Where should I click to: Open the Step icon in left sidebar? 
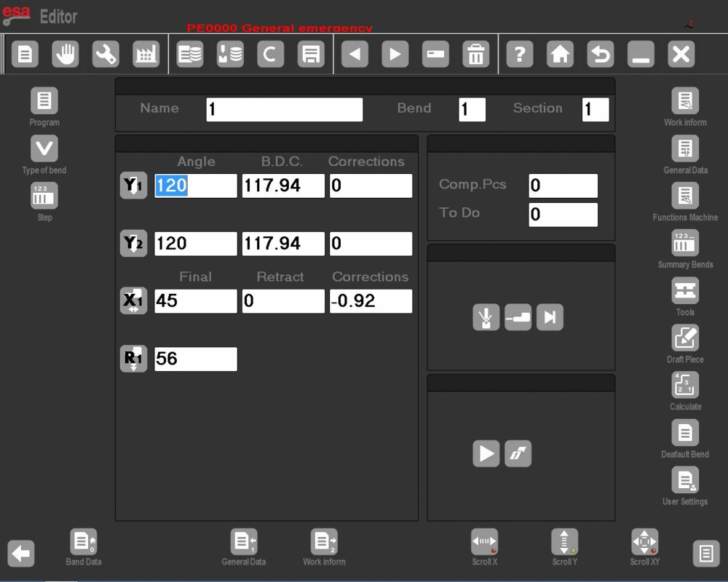coord(44,196)
